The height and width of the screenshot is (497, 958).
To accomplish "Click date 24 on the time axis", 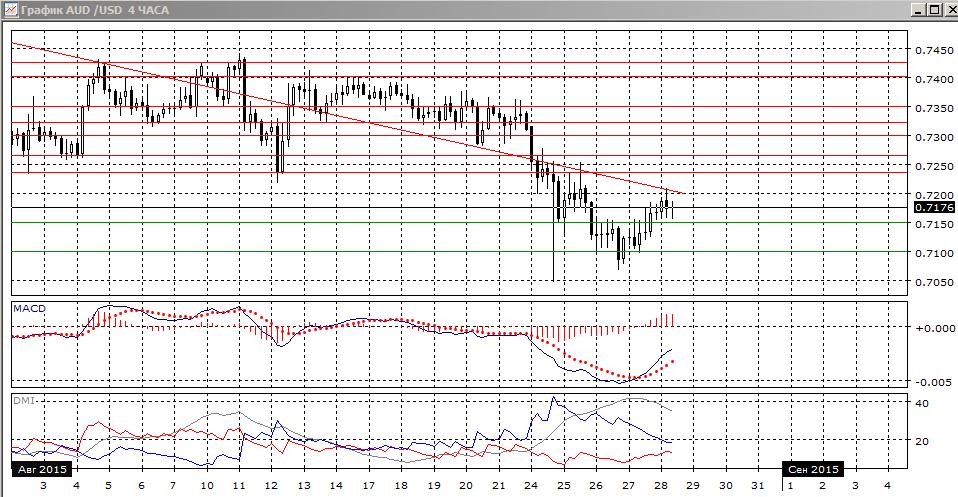I will (x=531, y=485).
